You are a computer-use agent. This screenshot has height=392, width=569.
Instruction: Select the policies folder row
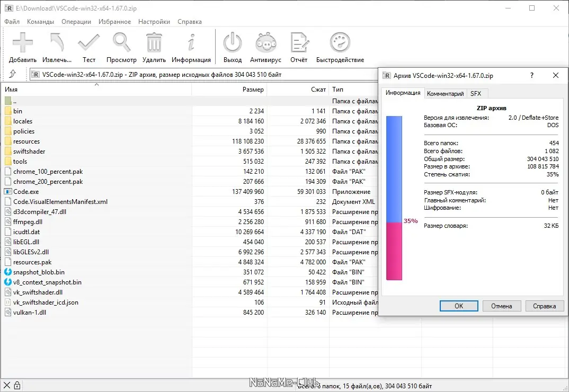coord(189,131)
